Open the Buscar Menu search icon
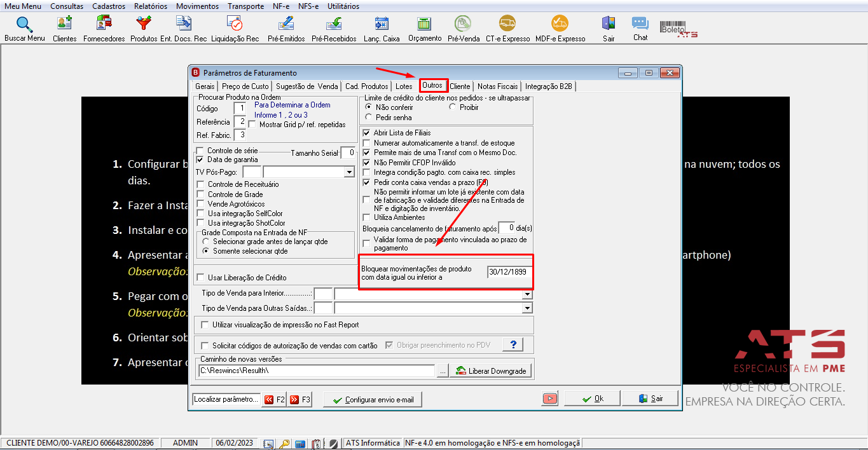Screen dimensions: 868x450 click(25, 25)
